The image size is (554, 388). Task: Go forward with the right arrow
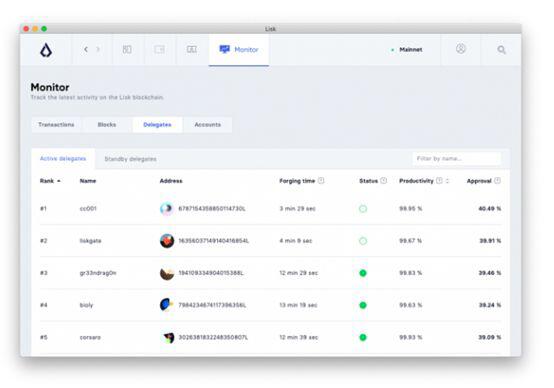[98, 49]
